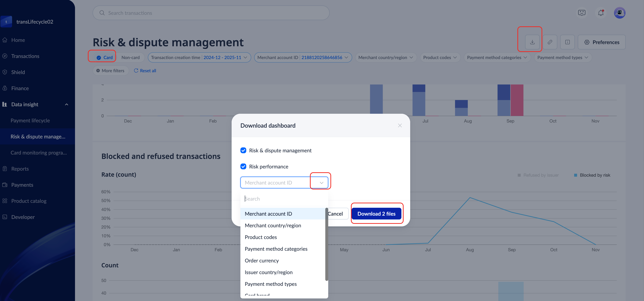Open the info panel icon next to Preferences
This screenshot has width=644, height=301.
click(567, 42)
